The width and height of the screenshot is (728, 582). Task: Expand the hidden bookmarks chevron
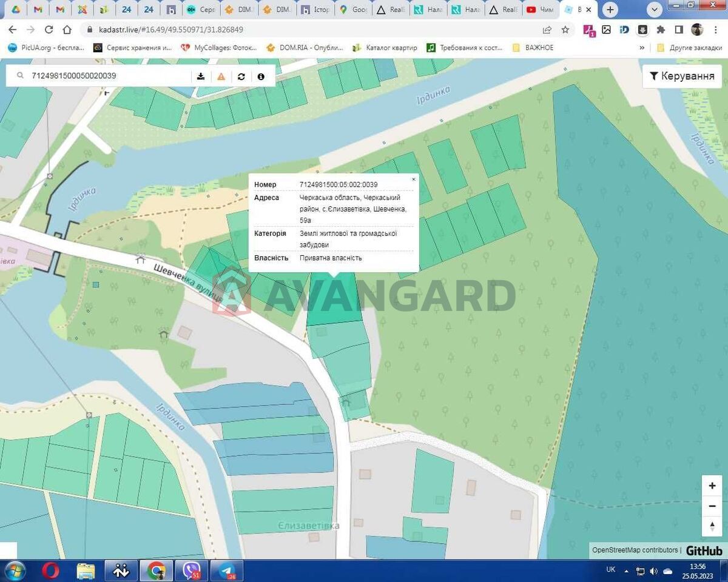(x=642, y=47)
